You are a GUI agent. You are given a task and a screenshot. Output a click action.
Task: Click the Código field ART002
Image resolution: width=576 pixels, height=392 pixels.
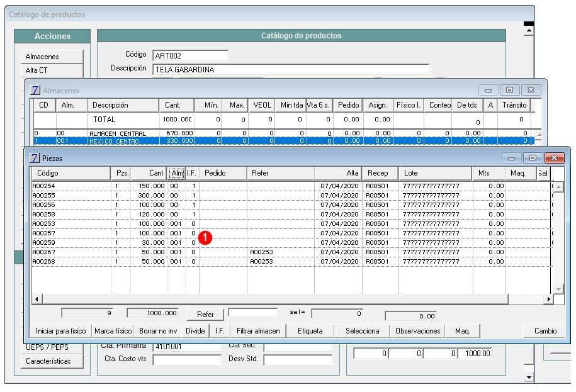[x=190, y=56]
